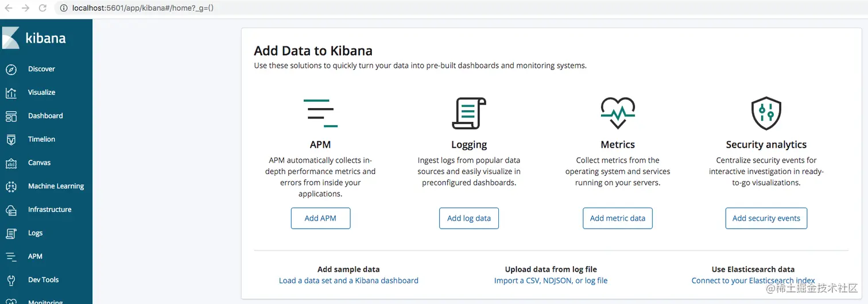Go back with the browser back arrow

(x=8, y=9)
